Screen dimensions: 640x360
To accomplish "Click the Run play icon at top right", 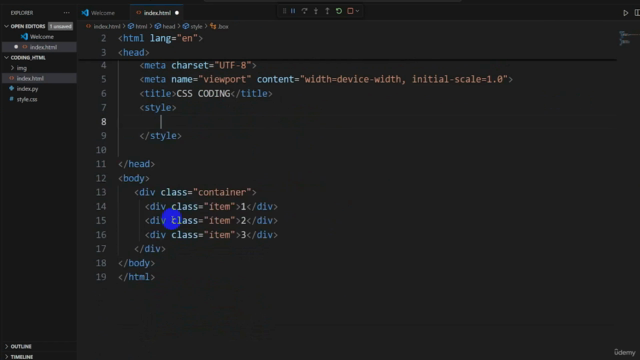I will pos(625,13).
